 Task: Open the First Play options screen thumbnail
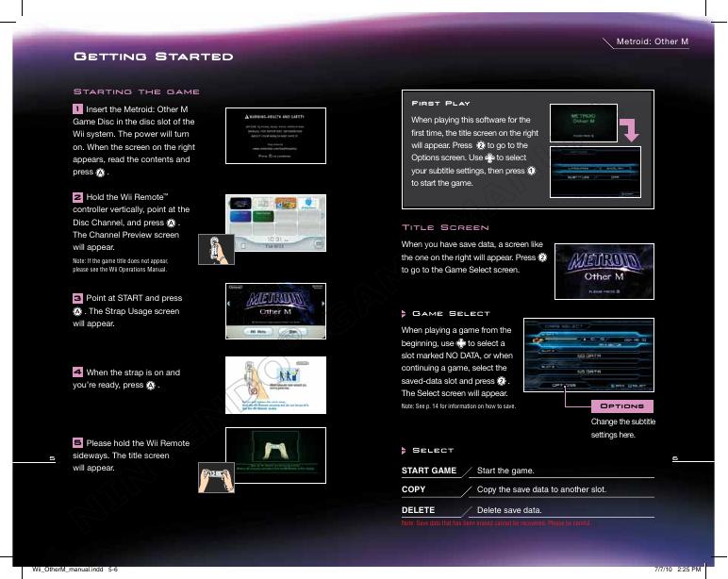click(595, 173)
